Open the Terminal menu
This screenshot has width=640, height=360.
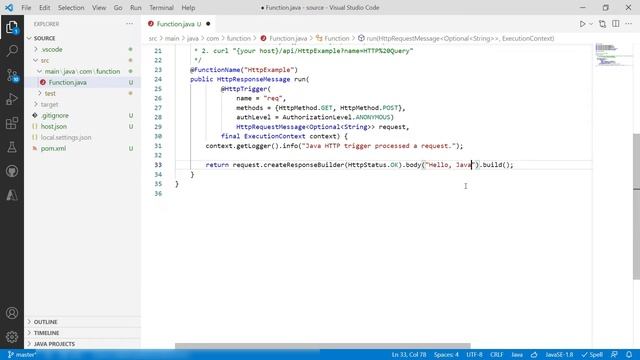pos(161,8)
